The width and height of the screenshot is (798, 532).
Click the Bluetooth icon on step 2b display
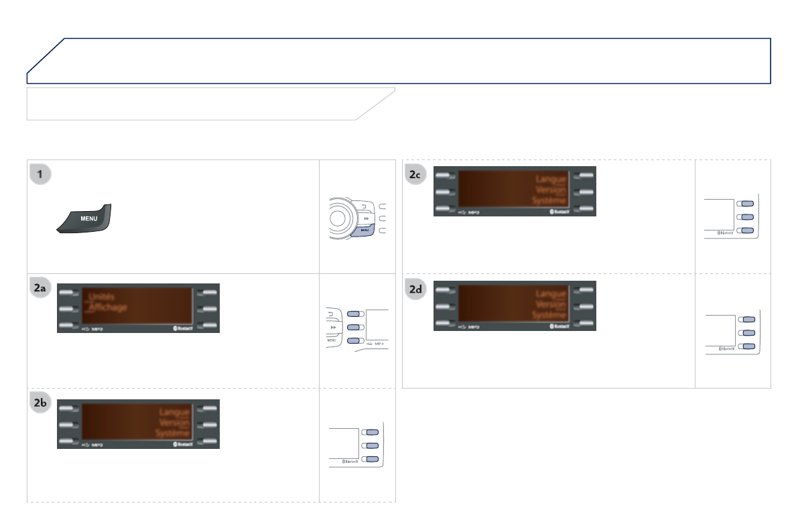184,444
